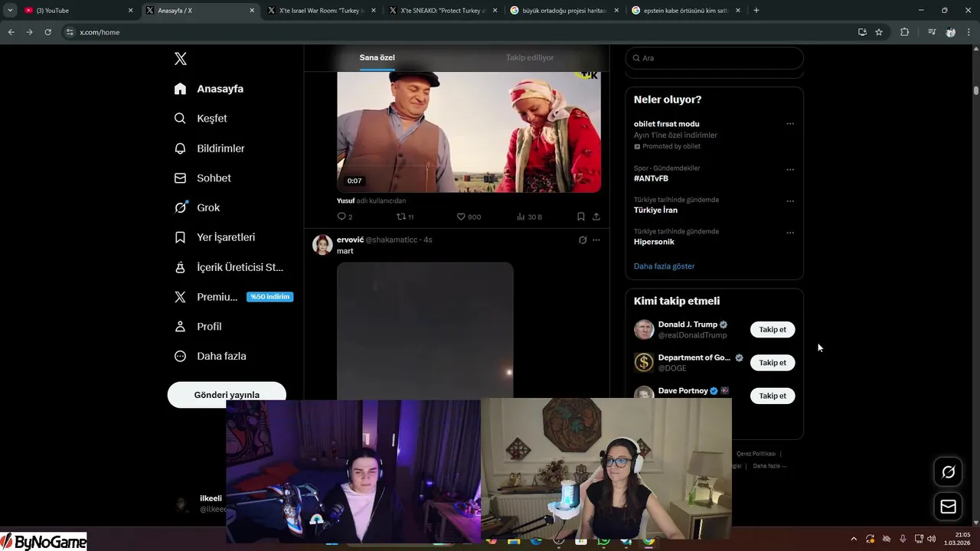Image resolution: width=980 pixels, height=551 pixels.
Task: Click the install app icon in address bar
Action: [862, 32]
